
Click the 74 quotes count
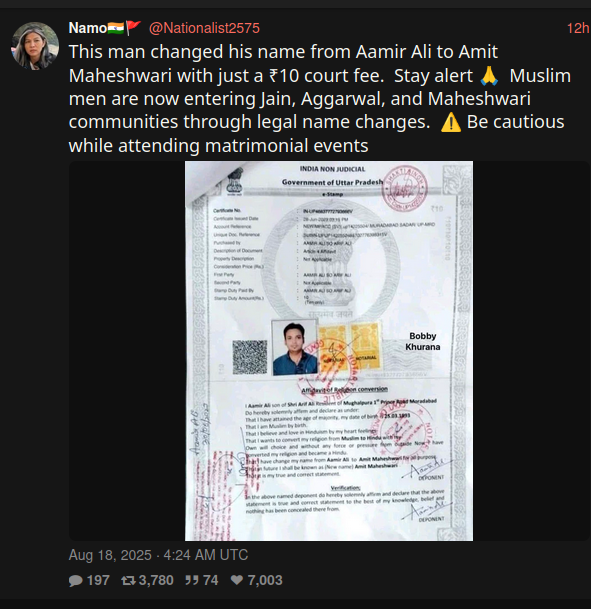point(210,580)
